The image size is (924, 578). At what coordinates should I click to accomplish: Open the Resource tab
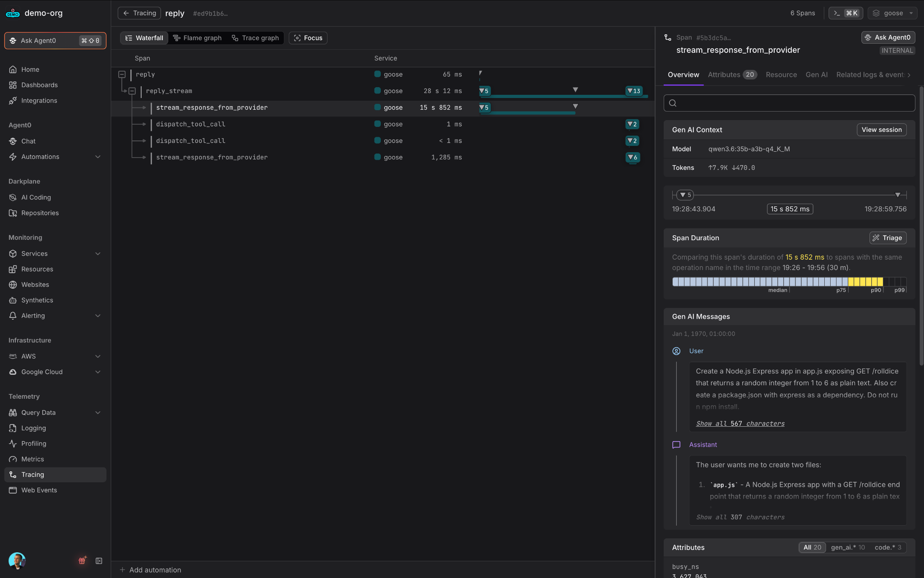coord(781,75)
